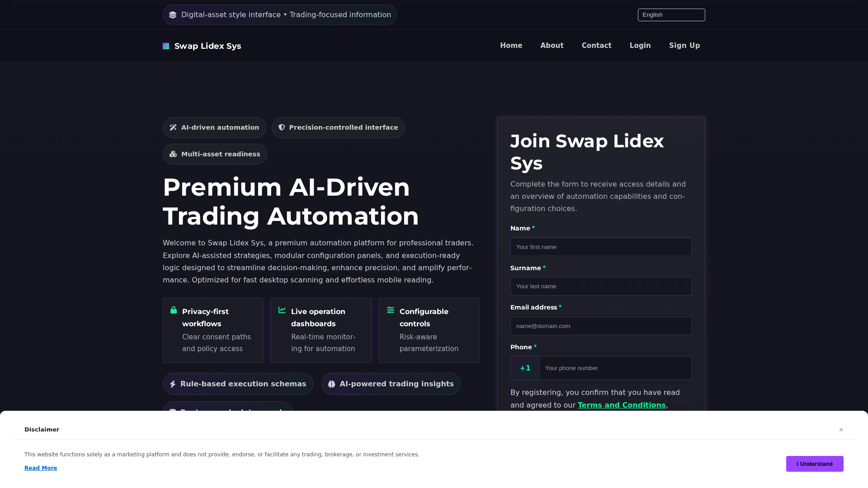
Task: Click the I Understand button
Action: click(x=815, y=464)
